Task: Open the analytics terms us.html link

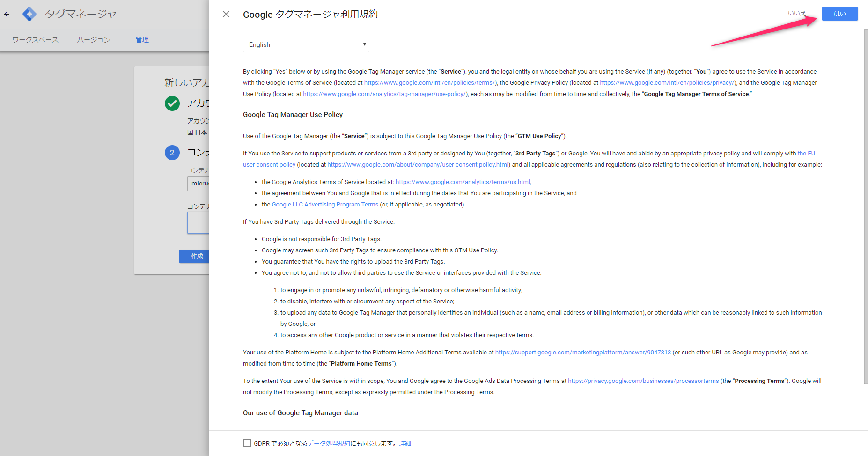Action: pyautogui.click(x=463, y=182)
